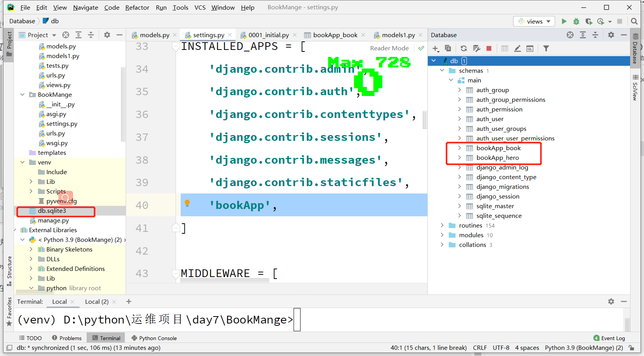Hide the Database panel
644x356 pixels.
click(624, 35)
